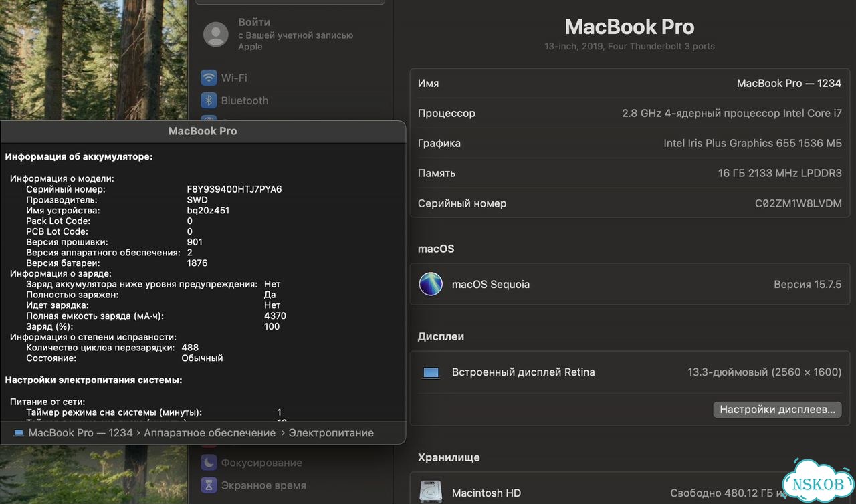856x504 pixels.
Task: Select Аппаратное обеспечение in path bar
Action: pos(209,433)
